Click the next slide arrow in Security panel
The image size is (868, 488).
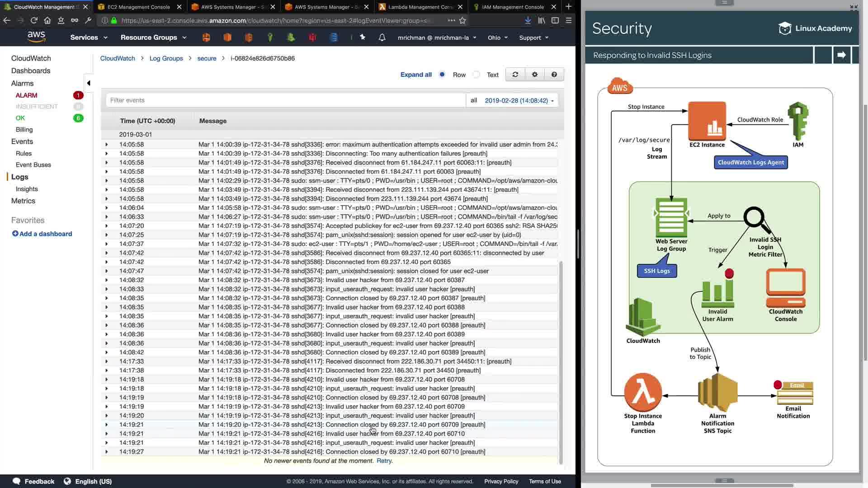point(841,55)
